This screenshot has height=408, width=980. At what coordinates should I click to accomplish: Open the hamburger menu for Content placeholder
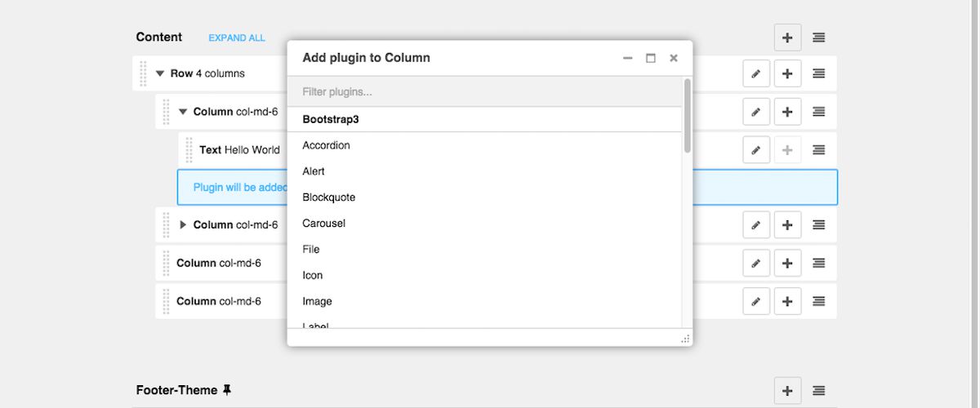pos(818,38)
